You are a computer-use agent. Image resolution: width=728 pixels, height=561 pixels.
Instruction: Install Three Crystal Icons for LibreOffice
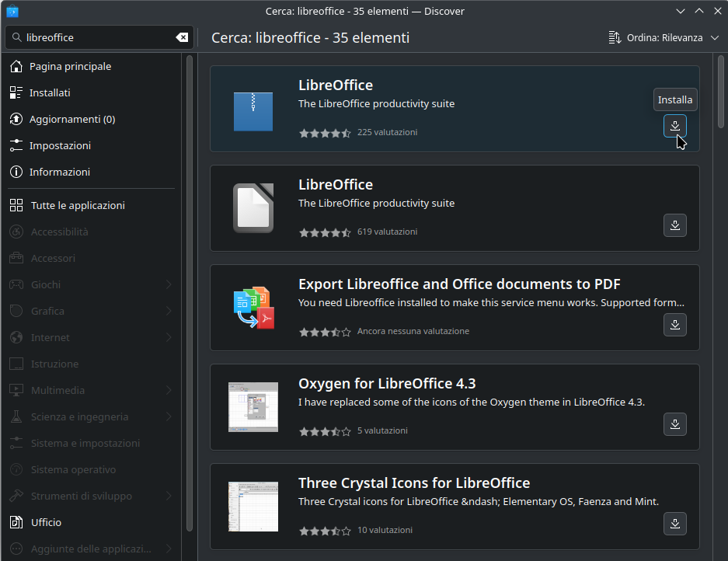tap(674, 524)
